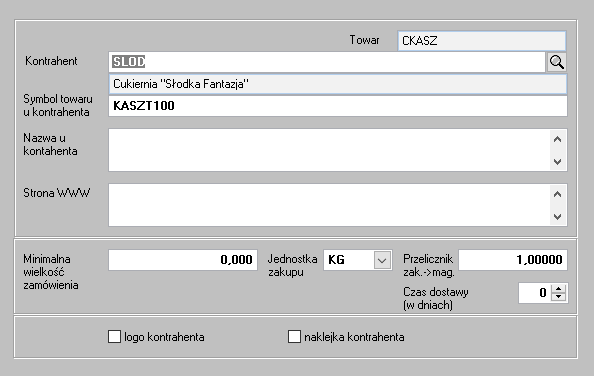The width and height of the screenshot is (594, 376).
Task: Click inside the Nazwa u kontahenta text area
Action: coord(329,150)
